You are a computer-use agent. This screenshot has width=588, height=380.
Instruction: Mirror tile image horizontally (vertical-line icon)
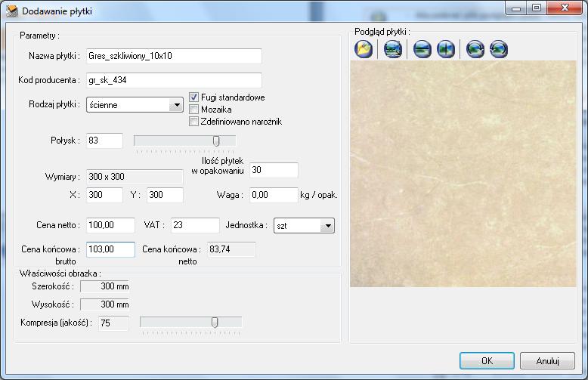446,49
